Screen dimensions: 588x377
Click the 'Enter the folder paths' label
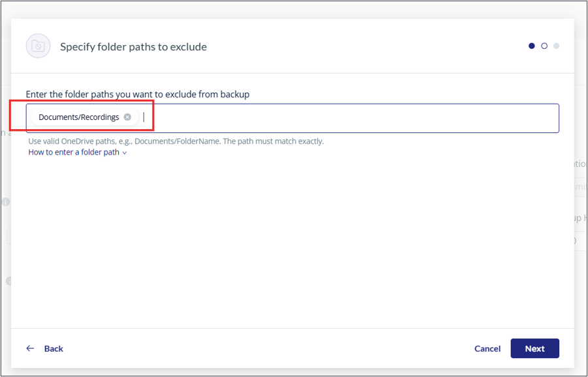(138, 94)
